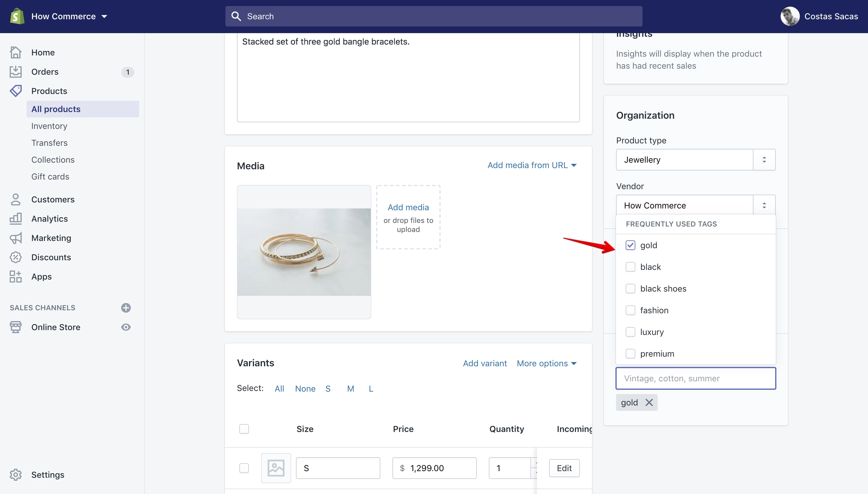
Task: Check the S variant row checkbox
Action: point(244,468)
